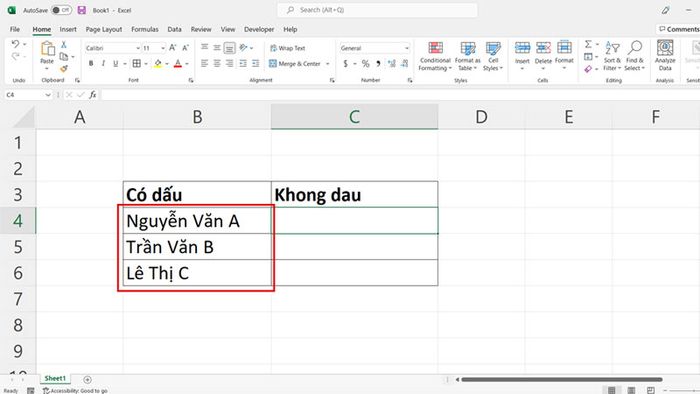Viewport: 700px width, 394px height.
Task: Select row 4 header
Action: click(x=18, y=220)
